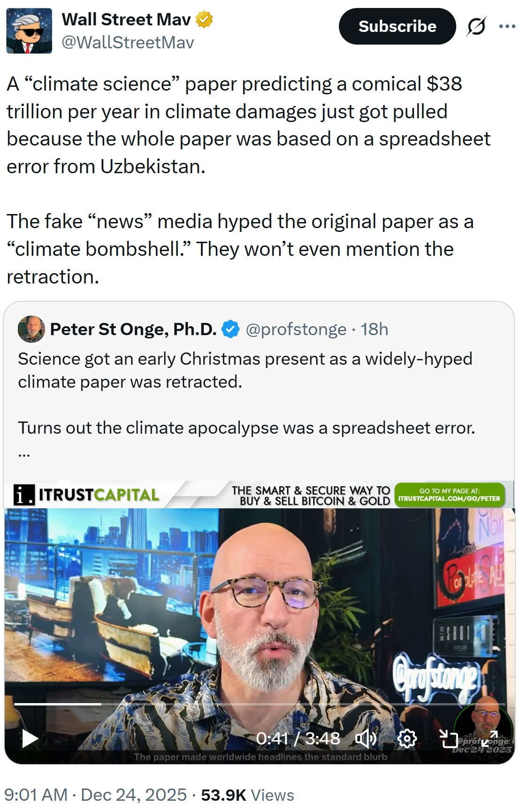Play the video
521x812 pixels.
30,738
